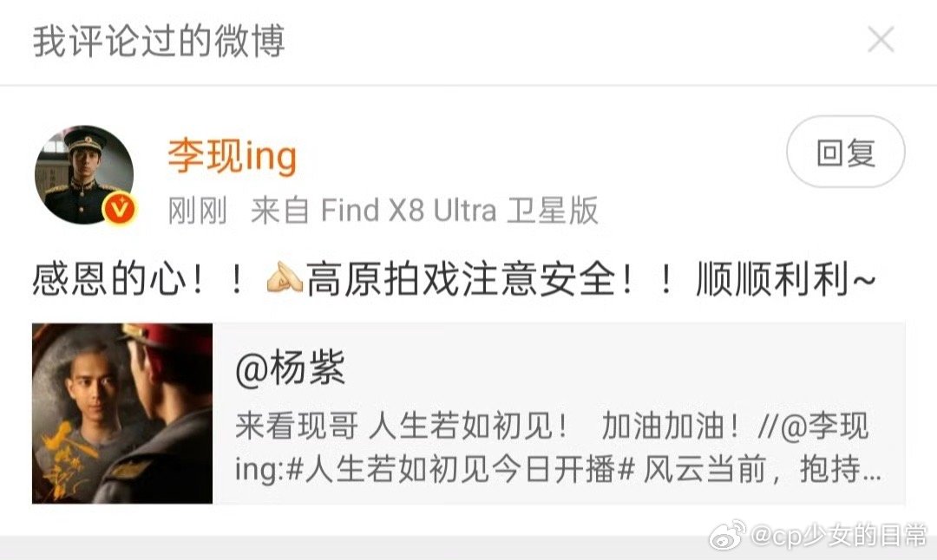937x560 pixels.
Task: Expand the truncated text ending 抱持…
Action: point(840,470)
